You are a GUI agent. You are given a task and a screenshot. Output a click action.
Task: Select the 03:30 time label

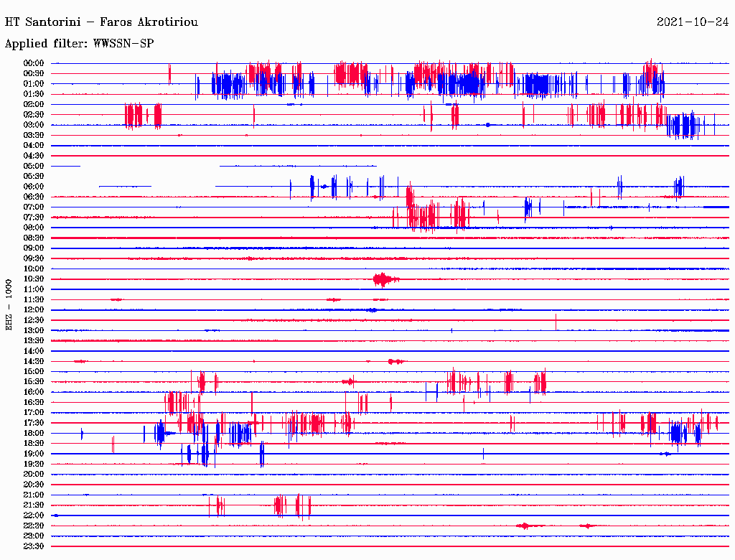[x=34, y=136]
